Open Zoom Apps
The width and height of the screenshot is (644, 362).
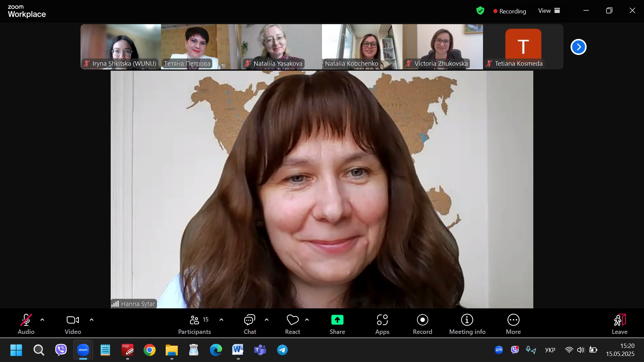[x=382, y=324]
